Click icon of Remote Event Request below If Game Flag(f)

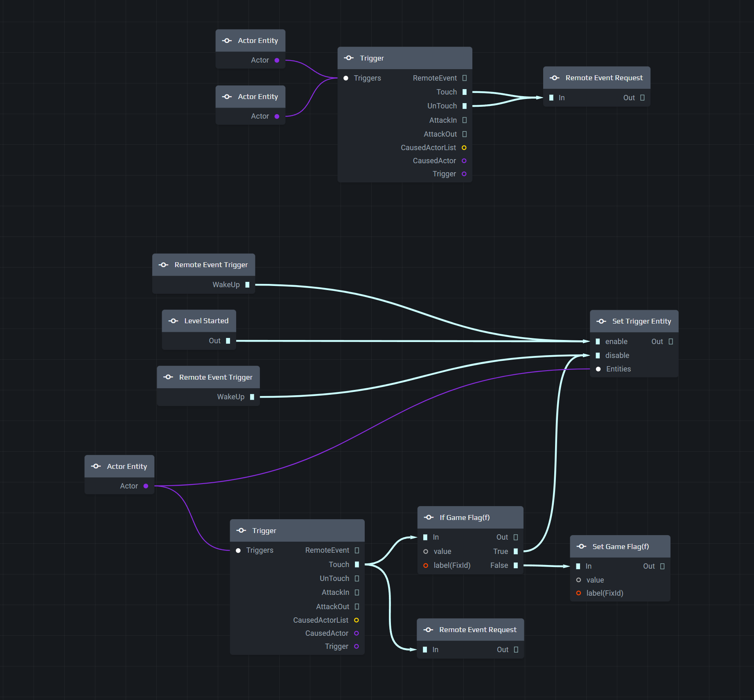point(428,630)
